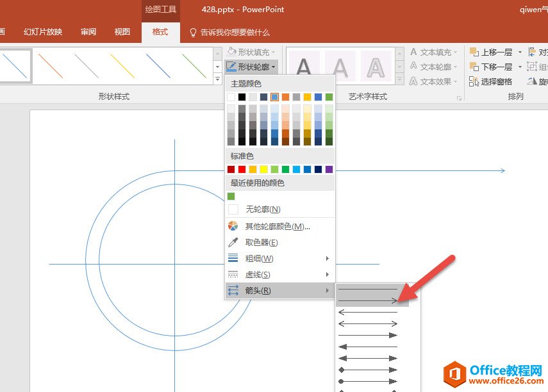Select 无轮廓 to remove the outline
The width and height of the screenshot is (548, 392).
tap(263, 209)
